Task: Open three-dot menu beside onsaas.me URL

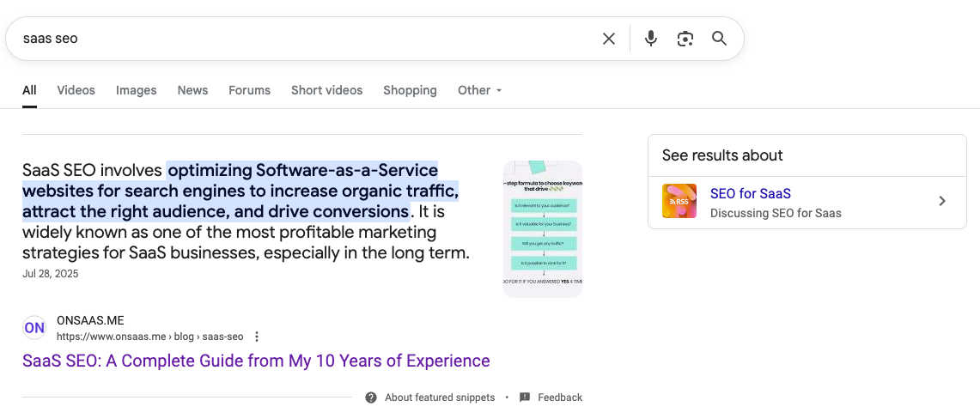Action: [x=257, y=337]
